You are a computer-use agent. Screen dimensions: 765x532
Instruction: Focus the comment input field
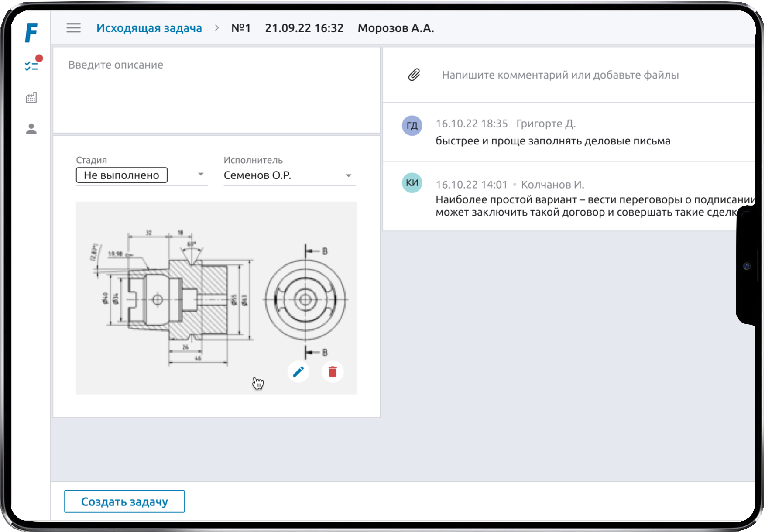[560, 75]
